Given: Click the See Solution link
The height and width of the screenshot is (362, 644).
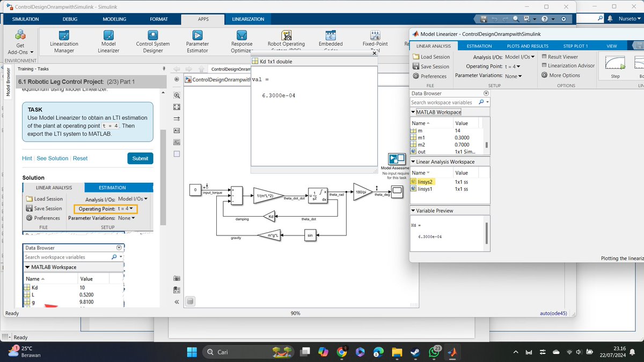Looking at the screenshot, I should [52, 158].
